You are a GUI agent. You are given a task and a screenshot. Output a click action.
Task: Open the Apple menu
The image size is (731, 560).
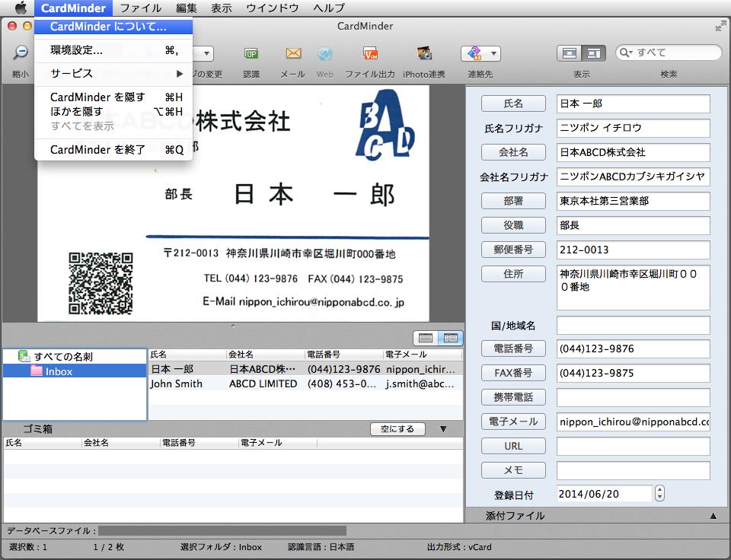click(x=21, y=8)
